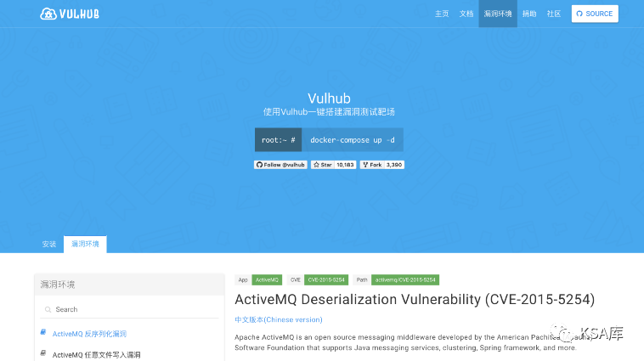The height and width of the screenshot is (361, 644).
Task: Click the Vulhub logo in header
Action: (x=70, y=14)
